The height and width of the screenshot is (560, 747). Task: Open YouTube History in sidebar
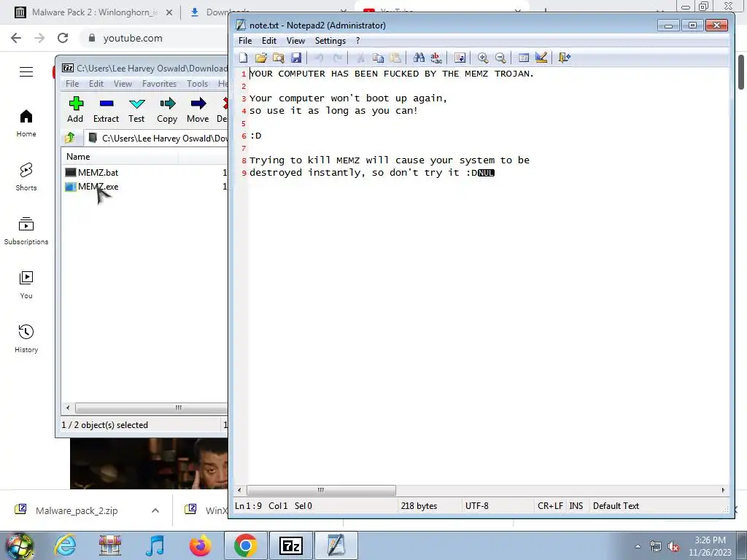26,338
